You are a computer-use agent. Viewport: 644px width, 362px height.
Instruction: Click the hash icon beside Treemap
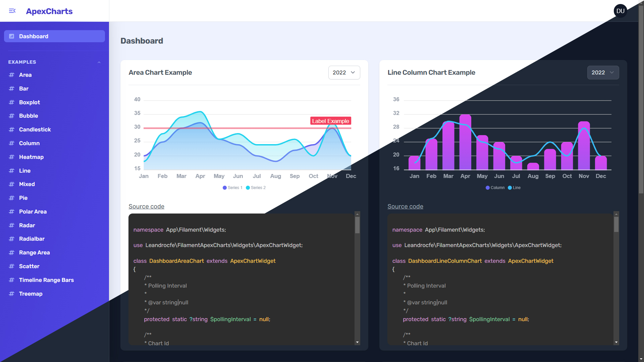point(12,294)
